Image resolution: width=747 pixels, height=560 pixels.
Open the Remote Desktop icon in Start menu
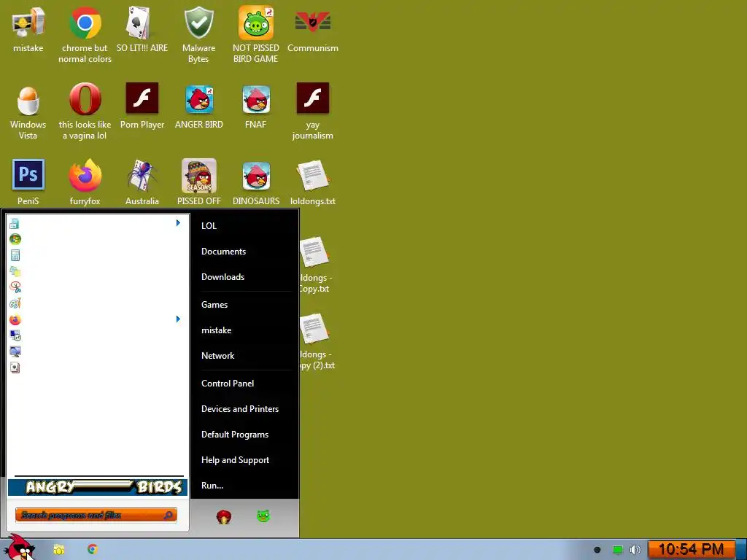click(x=15, y=335)
